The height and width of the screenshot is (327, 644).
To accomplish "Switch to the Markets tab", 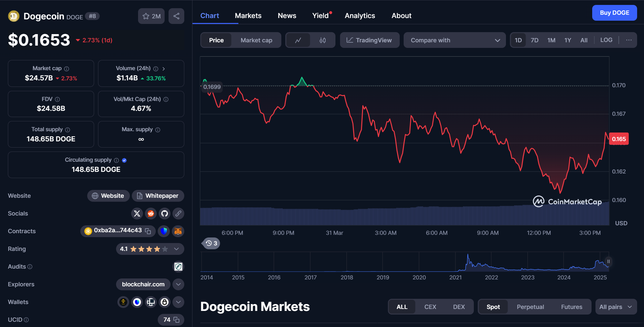I will pos(248,15).
